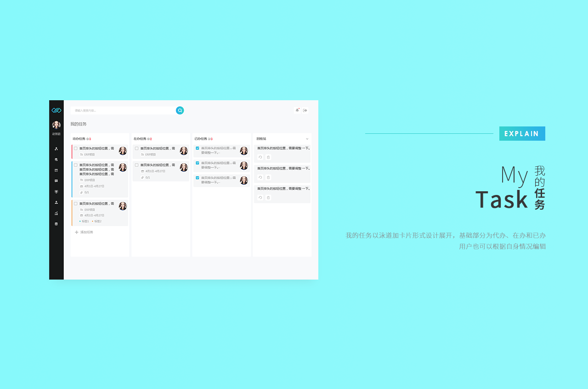Uncheck the second completed task in 已办任务
The image size is (588, 389).
(x=198, y=163)
